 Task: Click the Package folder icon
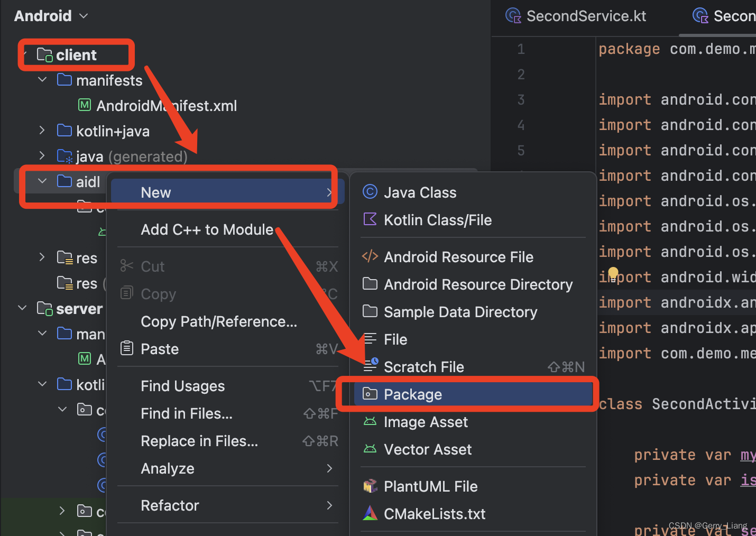370,394
